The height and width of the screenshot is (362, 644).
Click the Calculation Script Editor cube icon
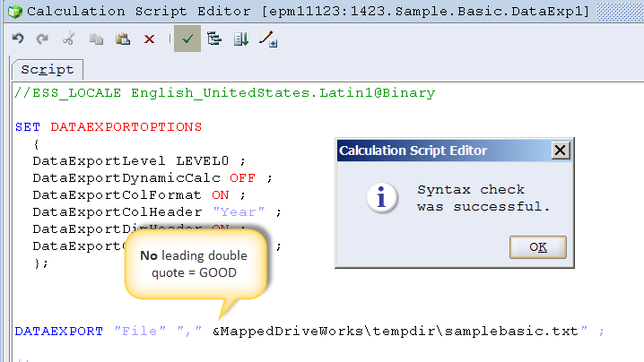(14, 11)
